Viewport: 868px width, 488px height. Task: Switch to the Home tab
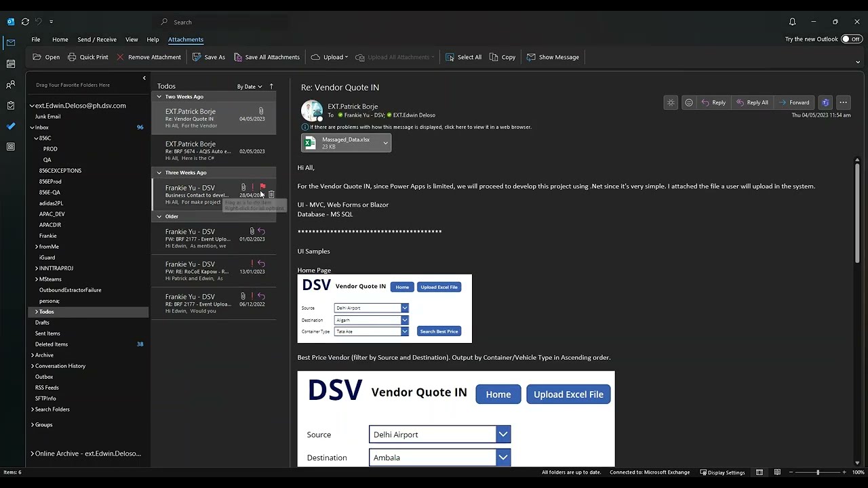[60, 39]
